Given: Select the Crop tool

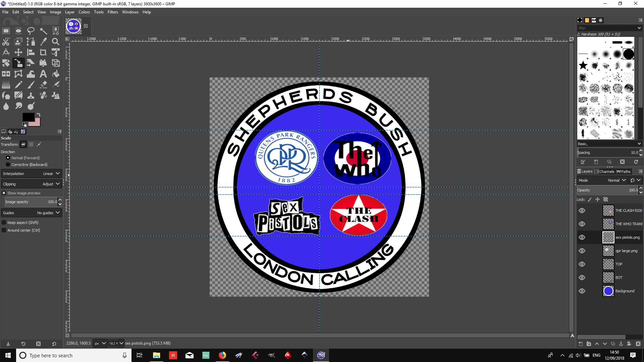Looking at the screenshot, I should 43,52.
